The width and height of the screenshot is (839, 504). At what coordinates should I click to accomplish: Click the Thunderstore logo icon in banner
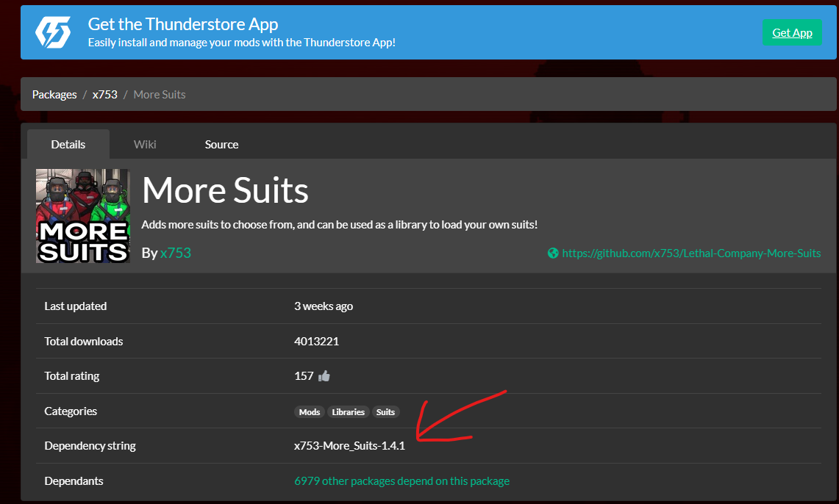pos(53,32)
